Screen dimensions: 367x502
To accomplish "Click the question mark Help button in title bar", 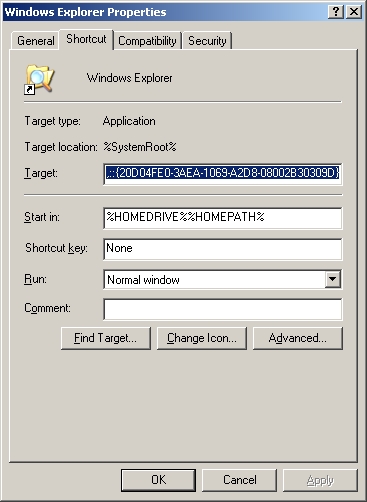I will tap(336, 12).
